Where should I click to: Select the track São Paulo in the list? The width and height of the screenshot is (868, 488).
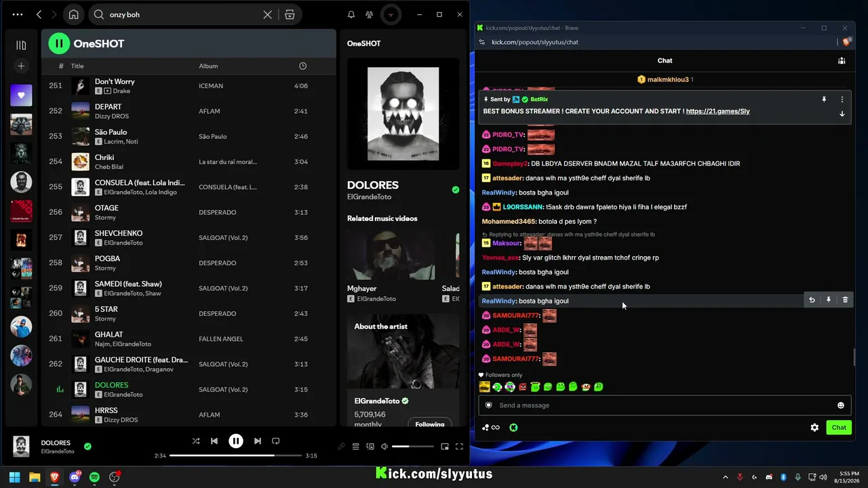tap(189, 136)
